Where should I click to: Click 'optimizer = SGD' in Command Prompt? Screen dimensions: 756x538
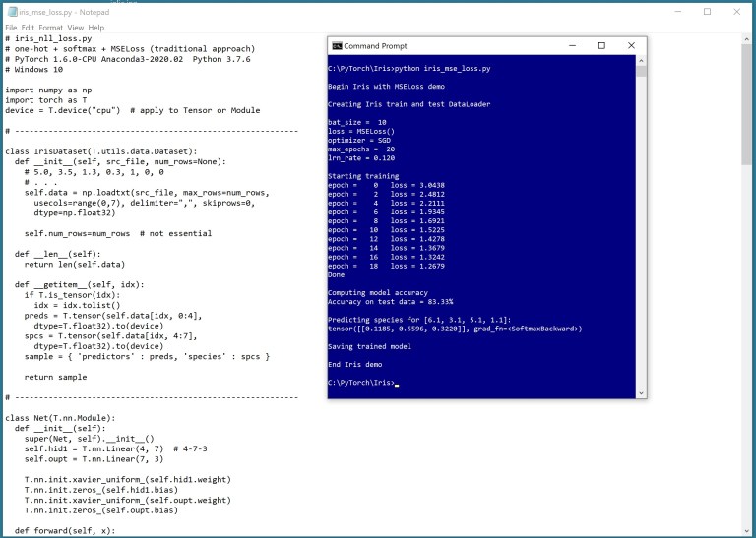359,141
